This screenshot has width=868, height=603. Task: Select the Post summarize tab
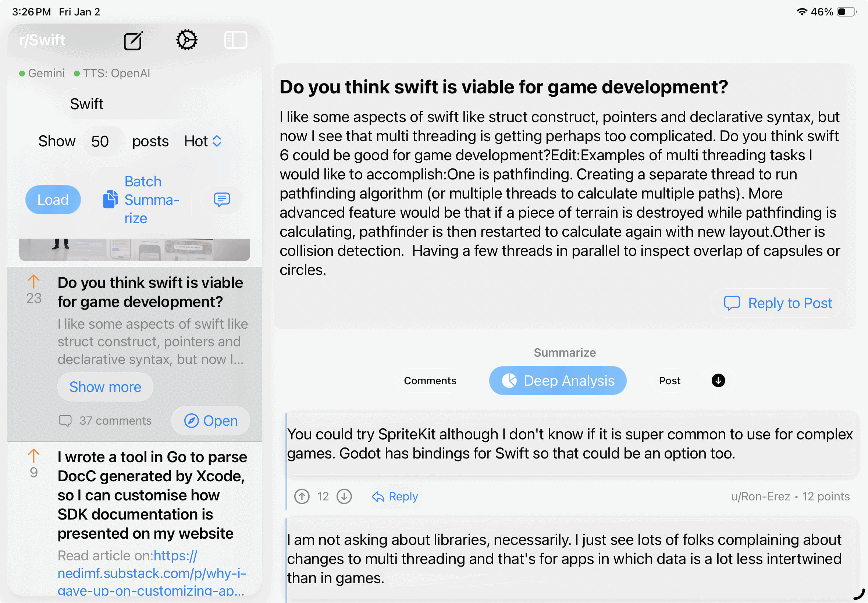point(669,381)
